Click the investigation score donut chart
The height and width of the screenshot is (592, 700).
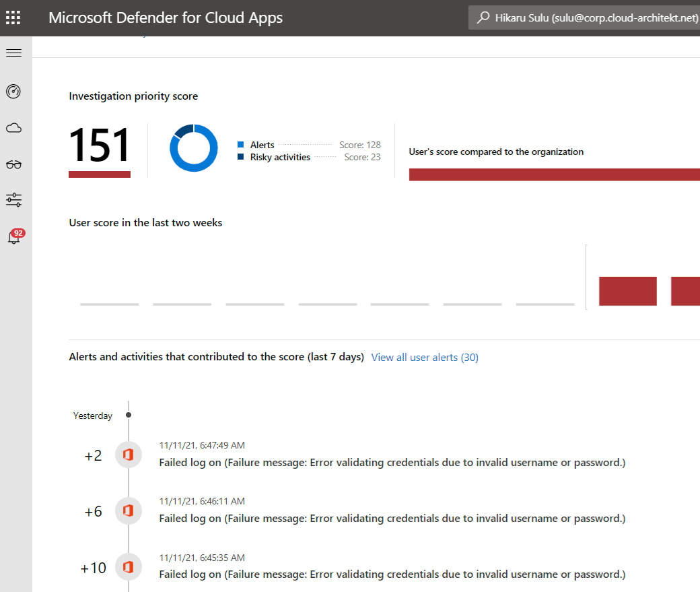194,148
